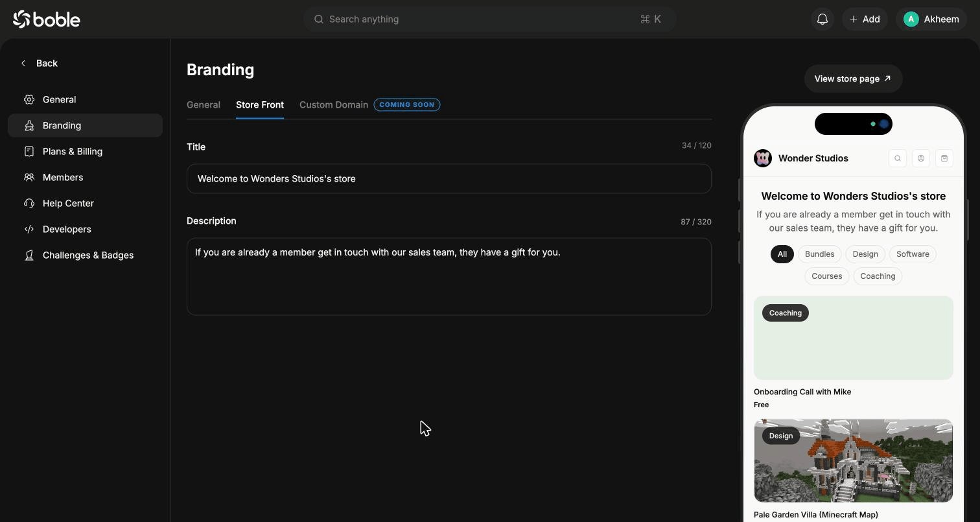The height and width of the screenshot is (522, 980).
Task: Click the COMING SOON badge
Action: pyautogui.click(x=407, y=104)
